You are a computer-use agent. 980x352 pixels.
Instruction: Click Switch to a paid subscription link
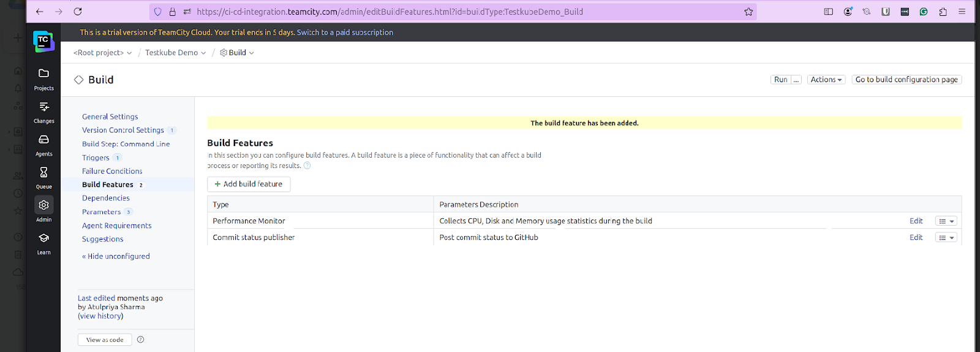coord(345,33)
